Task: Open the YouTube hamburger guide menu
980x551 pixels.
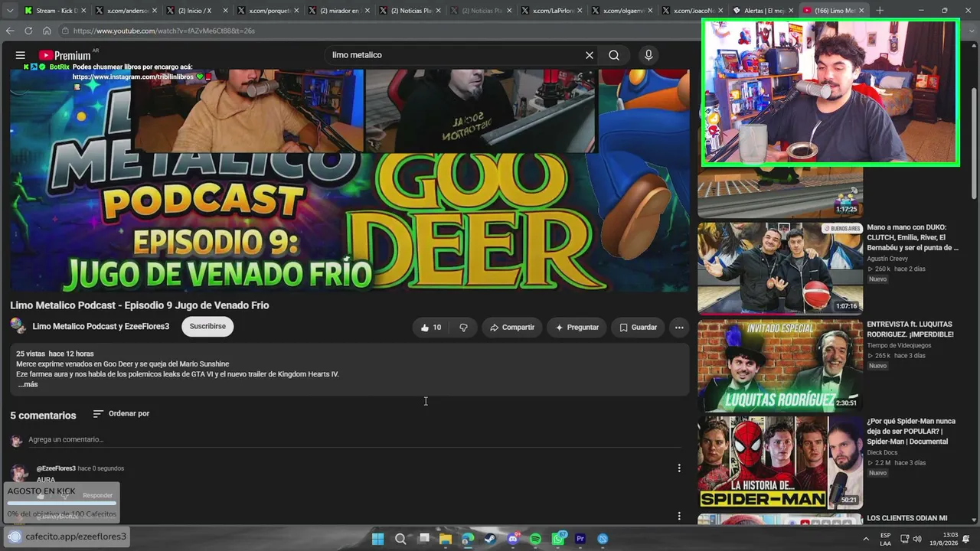Action: (21, 55)
